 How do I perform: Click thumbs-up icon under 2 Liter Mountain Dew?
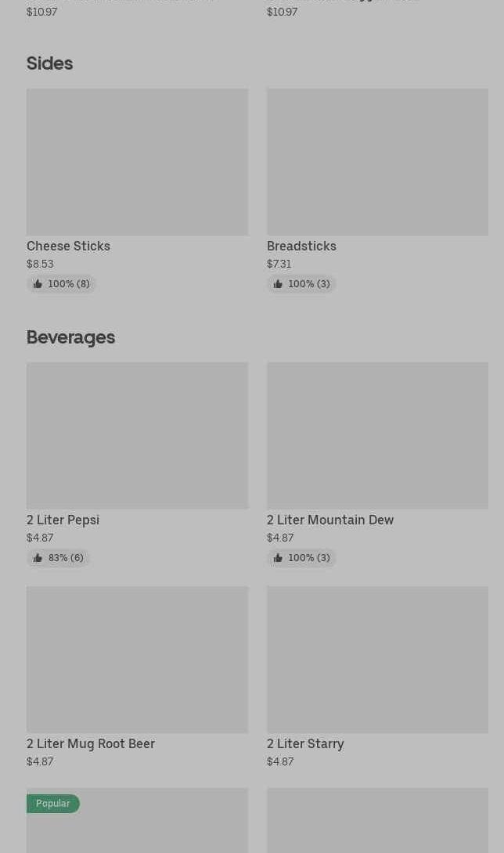click(x=278, y=558)
